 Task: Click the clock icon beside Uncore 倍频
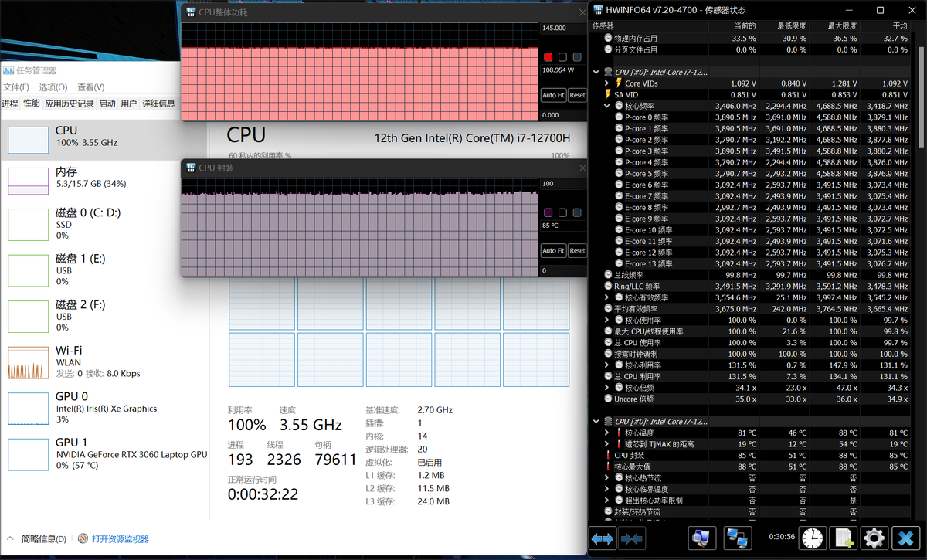click(608, 399)
